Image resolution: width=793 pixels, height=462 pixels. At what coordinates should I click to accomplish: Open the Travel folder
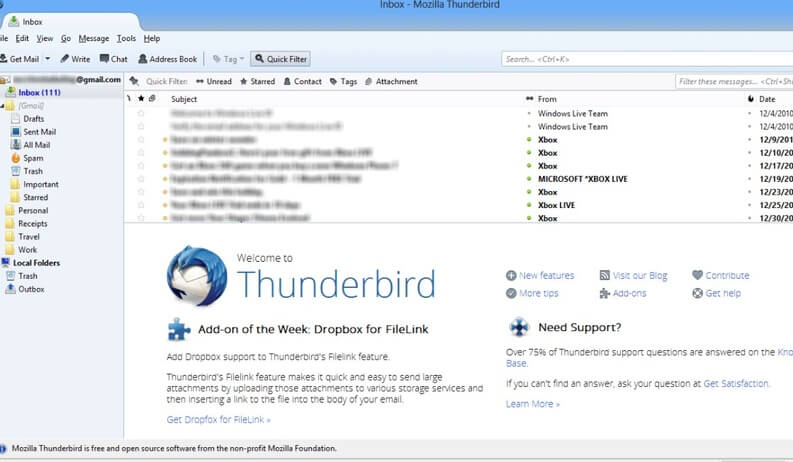[x=29, y=237]
